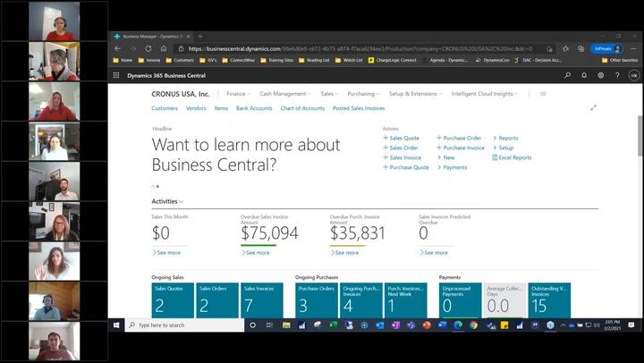
Task: Close the Business Manager browser tab
Action: click(188, 37)
